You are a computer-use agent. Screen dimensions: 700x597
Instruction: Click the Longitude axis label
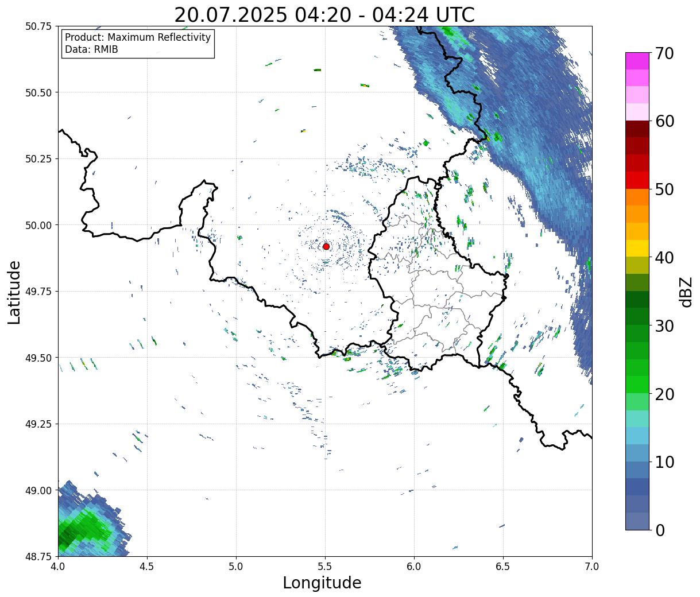click(x=322, y=583)
